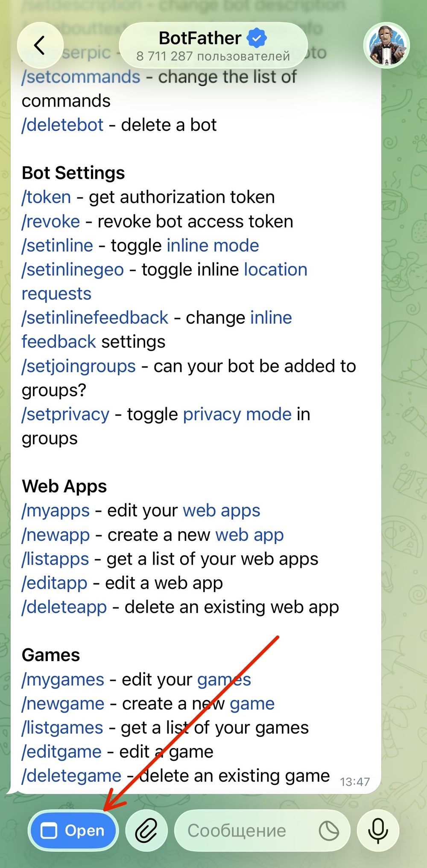The image size is (427, 868).
Task: Tap the paperclip attachment icon
Action: click(146, 830)
